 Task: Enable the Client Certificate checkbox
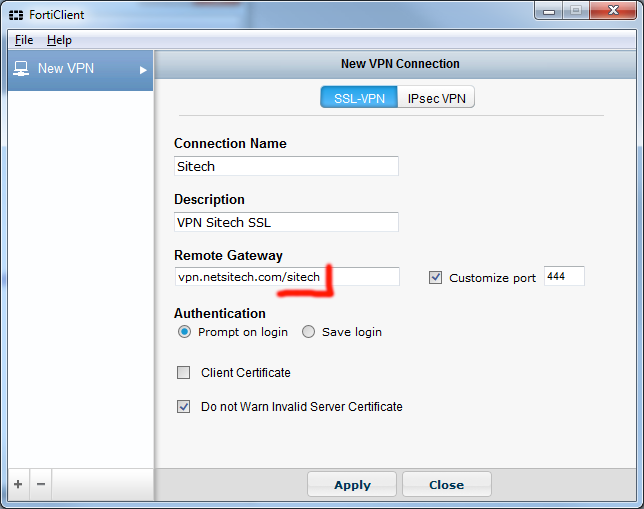(x=184, y=373)
